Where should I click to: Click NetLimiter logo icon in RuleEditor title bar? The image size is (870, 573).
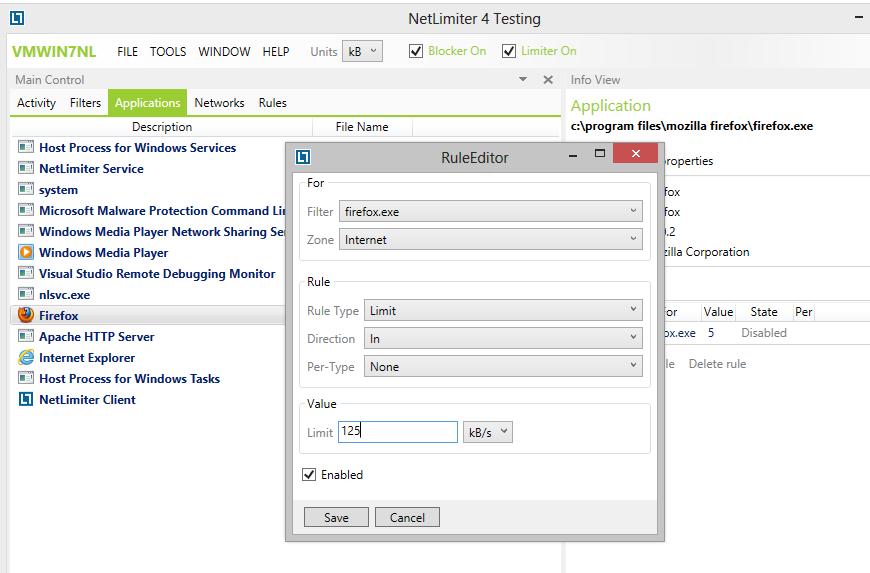(303, 157)
